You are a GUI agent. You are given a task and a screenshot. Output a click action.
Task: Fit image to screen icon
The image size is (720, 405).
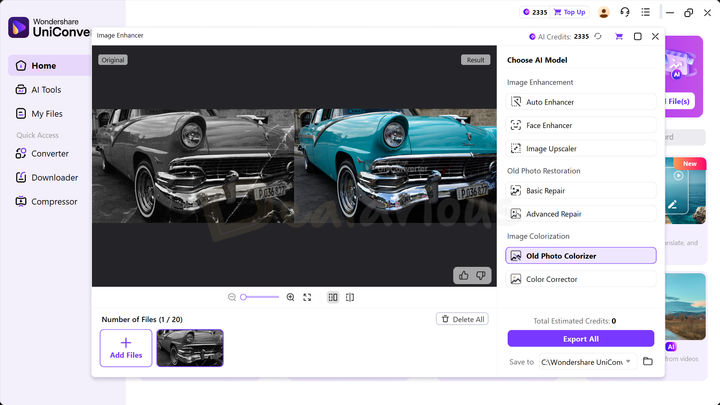click(307, 297)
